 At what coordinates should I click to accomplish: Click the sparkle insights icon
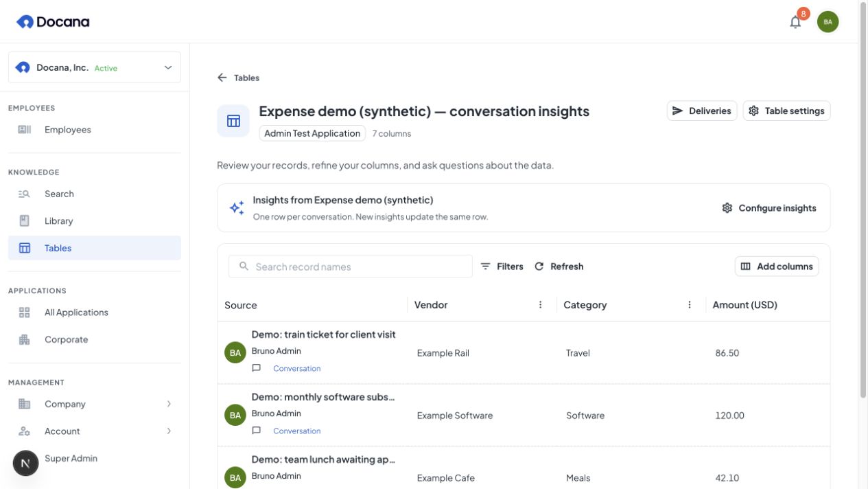237,208
